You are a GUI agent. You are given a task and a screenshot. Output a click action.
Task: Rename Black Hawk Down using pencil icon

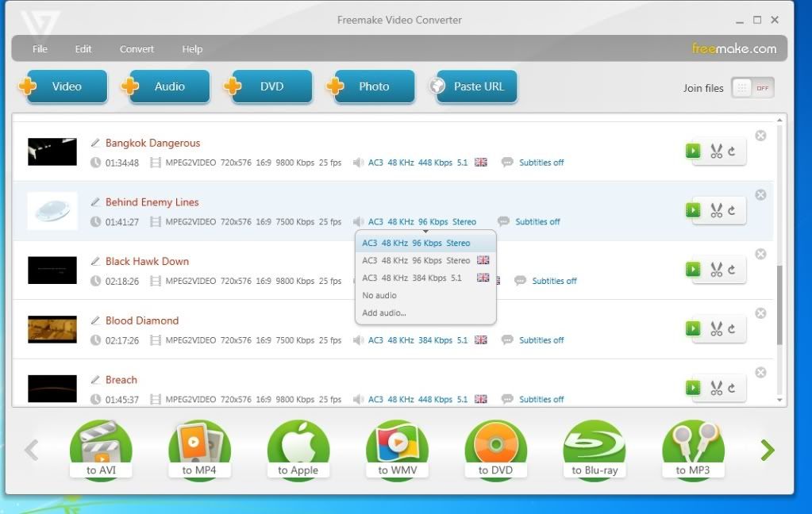(95, 261)
